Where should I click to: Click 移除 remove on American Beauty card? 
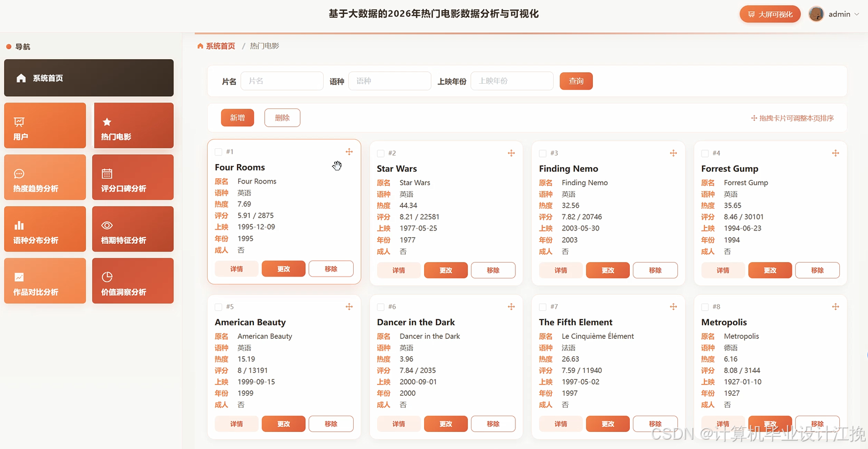tap(331, 424)
